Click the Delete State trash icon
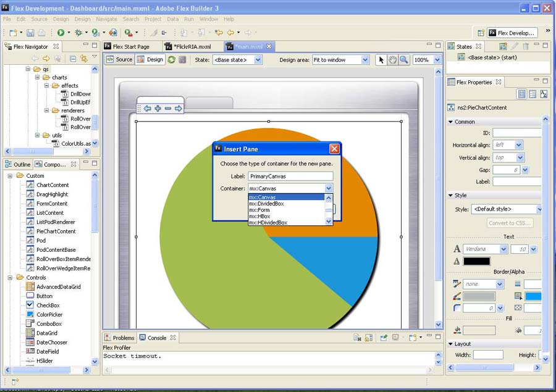 [526, 46]
